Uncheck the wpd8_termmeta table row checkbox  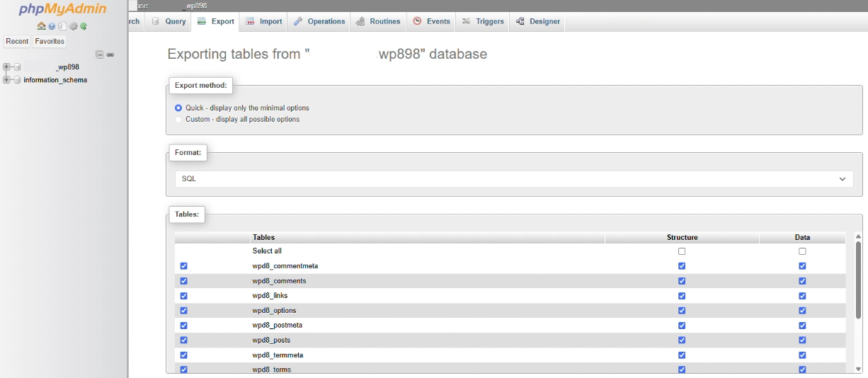[184, 355]
